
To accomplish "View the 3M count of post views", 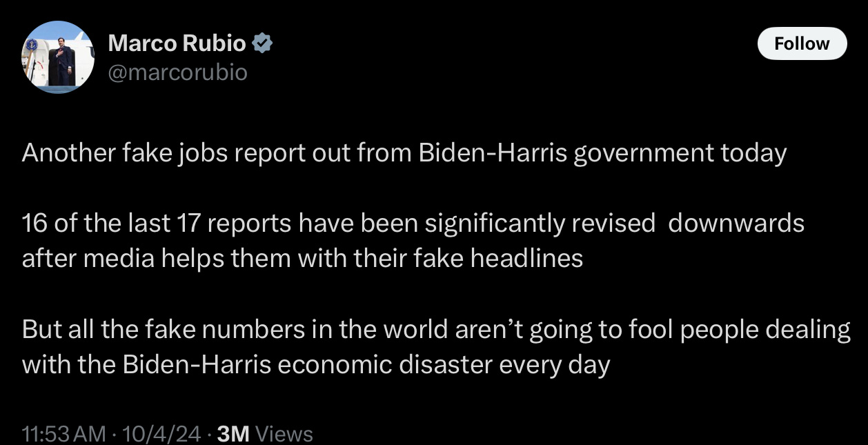I will 233,433.
